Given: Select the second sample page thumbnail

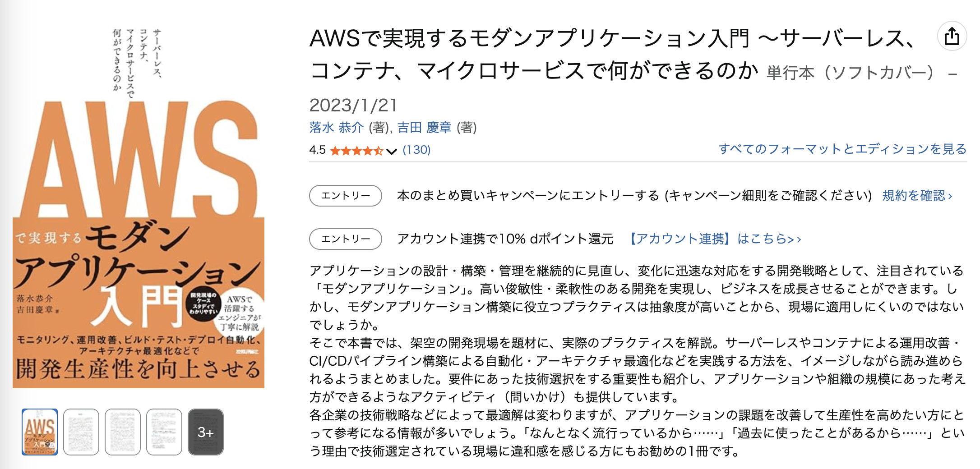Looking at the screenshot, I should pyautogui.click(x=81, y=432).
